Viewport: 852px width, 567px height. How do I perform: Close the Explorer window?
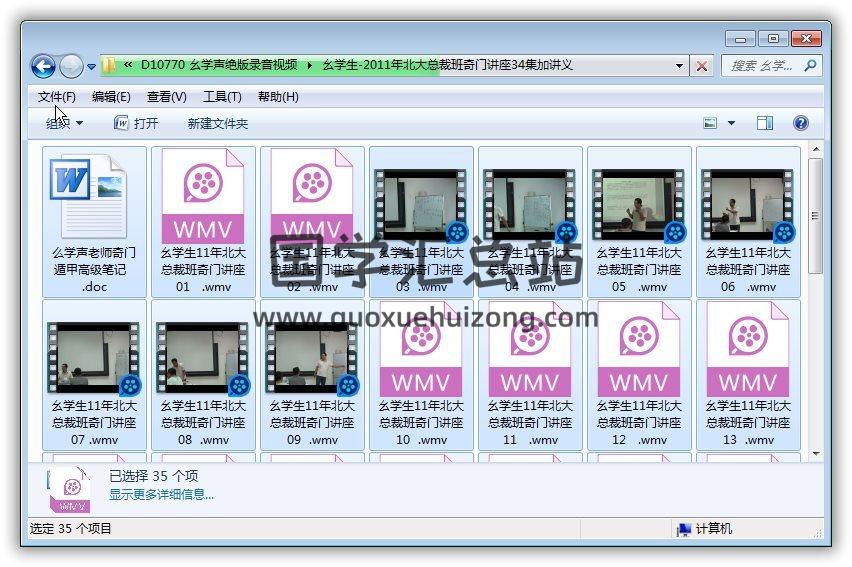point(806,39)
